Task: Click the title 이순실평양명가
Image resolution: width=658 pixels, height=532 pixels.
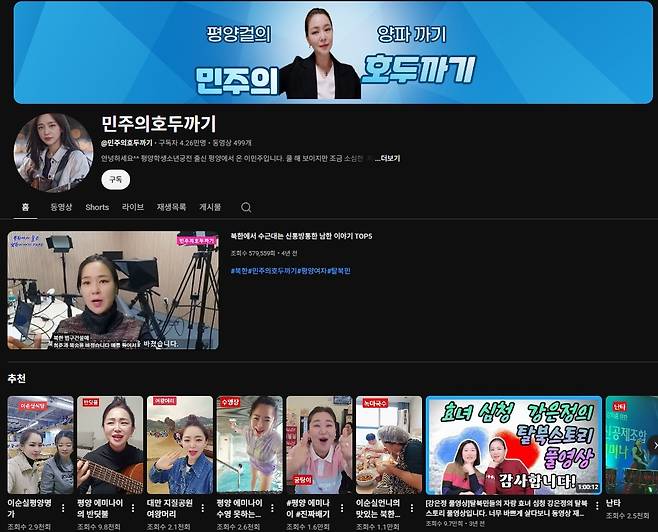Action: (29, 508)
